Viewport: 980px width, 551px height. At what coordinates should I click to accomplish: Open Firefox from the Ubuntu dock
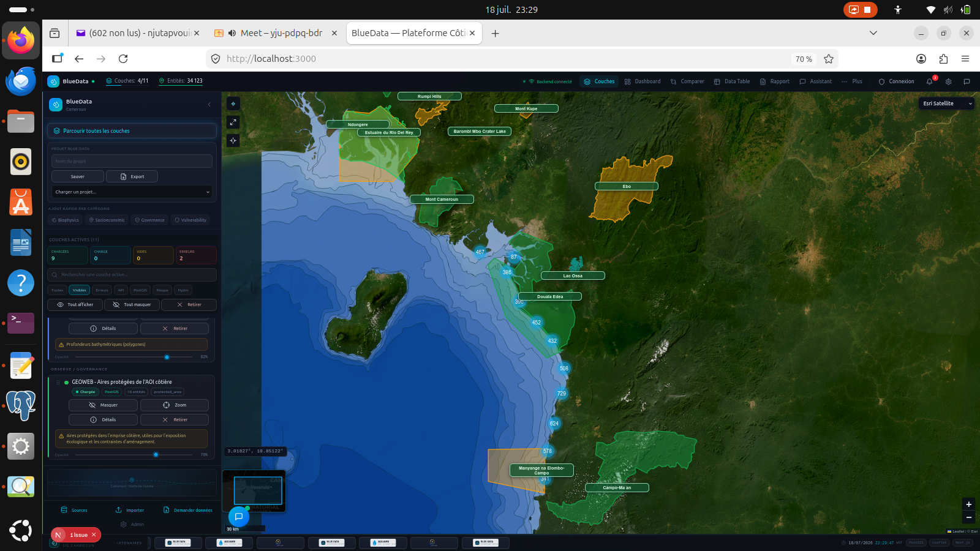point(21,40)
